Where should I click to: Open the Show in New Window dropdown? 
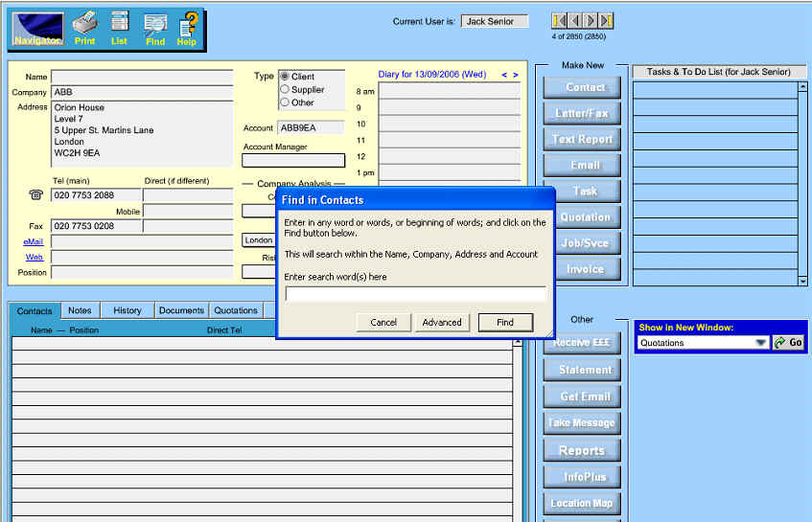click(x=760, y=343)
